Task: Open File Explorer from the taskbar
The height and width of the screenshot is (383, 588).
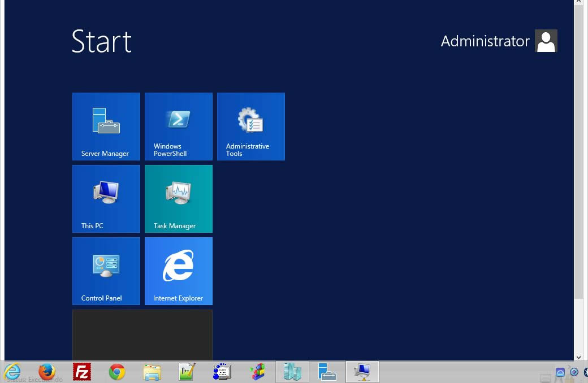Action: pos(152,371)
